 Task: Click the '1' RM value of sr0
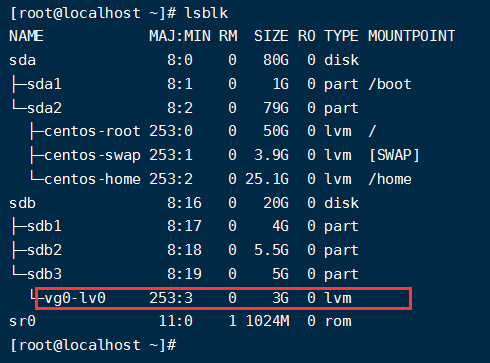point(232,321)
